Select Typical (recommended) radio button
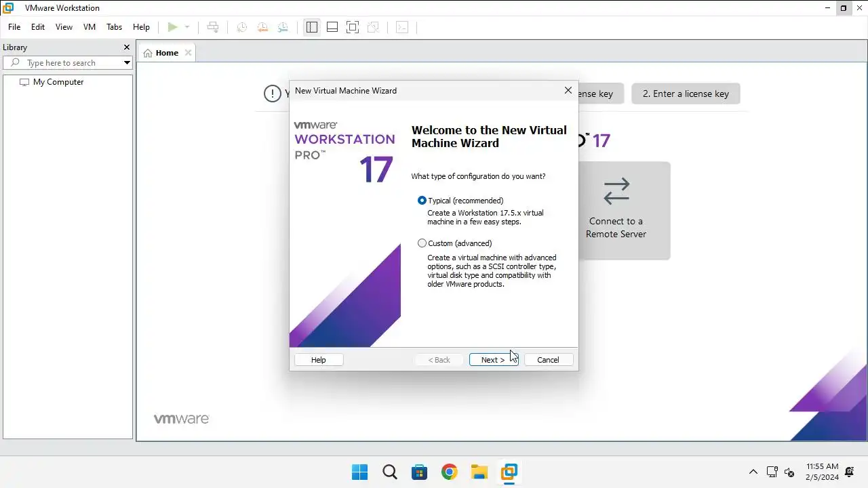 point(422,201)
